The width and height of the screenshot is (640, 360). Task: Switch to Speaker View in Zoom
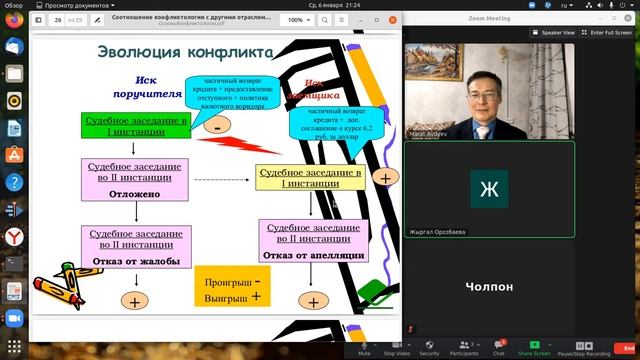(x=553, y=33)
